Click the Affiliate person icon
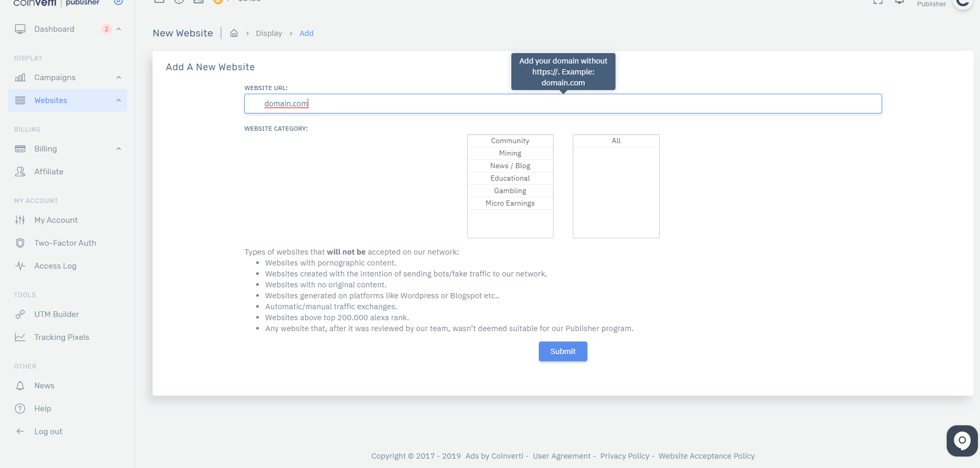The width and height of the screenshot is (980, 468). (x=20, y=172)
